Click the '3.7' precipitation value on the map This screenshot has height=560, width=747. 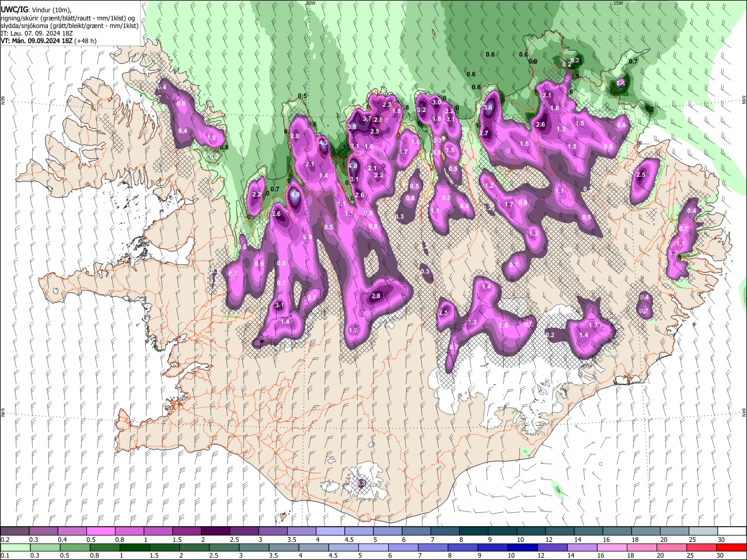[x=367, y=118]
